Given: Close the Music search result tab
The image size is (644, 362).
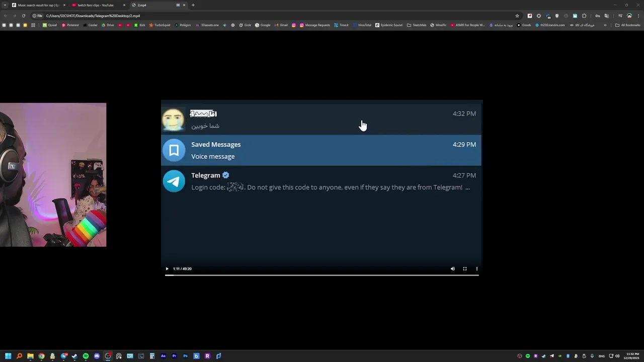Looking at the screenshot, I should coord(64,5).
